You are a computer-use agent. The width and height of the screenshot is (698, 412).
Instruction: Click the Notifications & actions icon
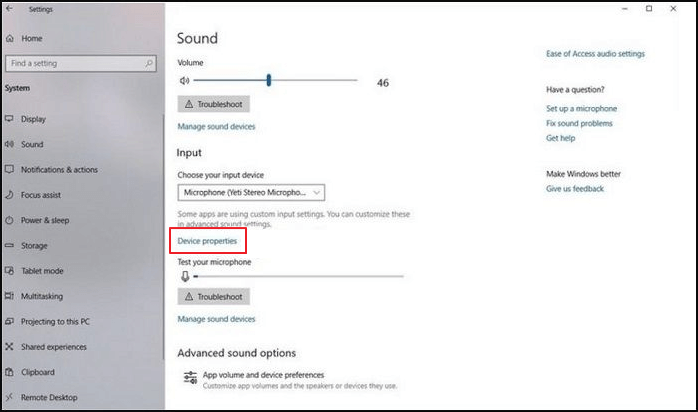coord(9,170)
